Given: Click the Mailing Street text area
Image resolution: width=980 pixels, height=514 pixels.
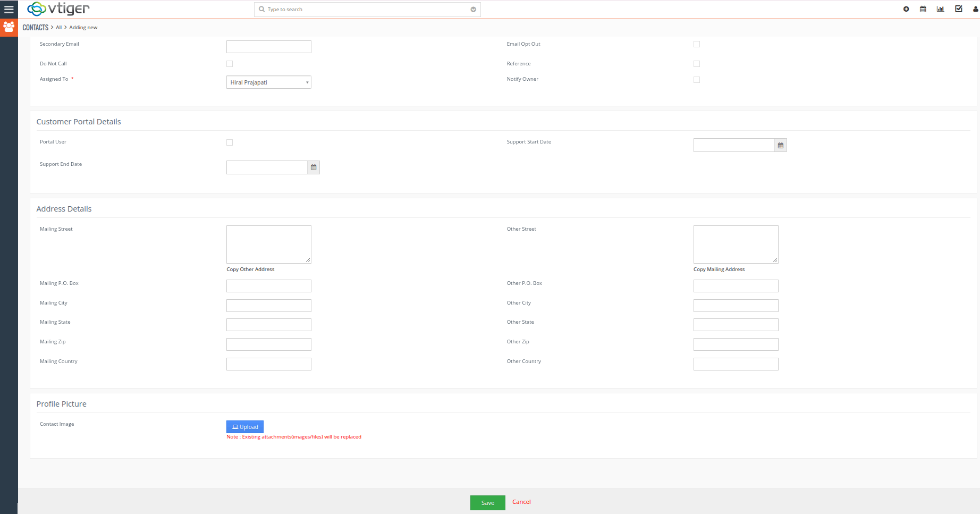Looking at the screenshot, I should (x=269, y=245).
